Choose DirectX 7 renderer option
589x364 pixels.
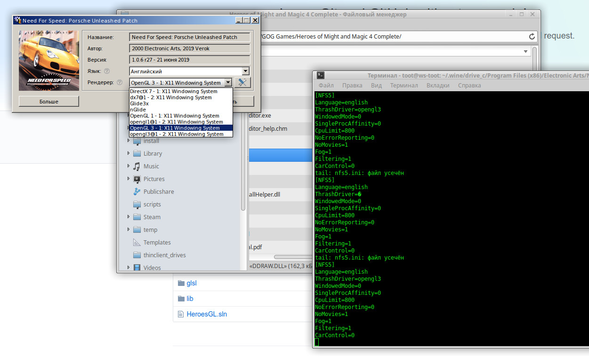point(173,91)
